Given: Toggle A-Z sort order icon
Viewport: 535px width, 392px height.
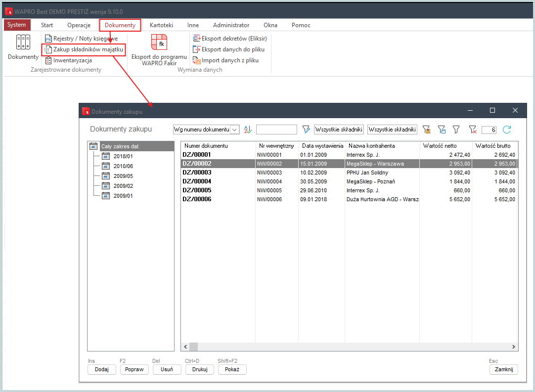Looking at the screenshot, I should 248,130.
